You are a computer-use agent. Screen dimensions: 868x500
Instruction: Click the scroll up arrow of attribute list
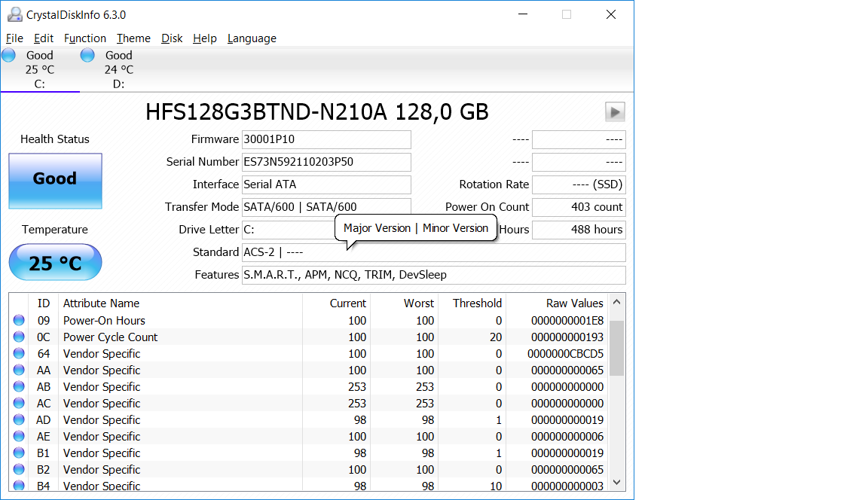(x=617, y=303)
